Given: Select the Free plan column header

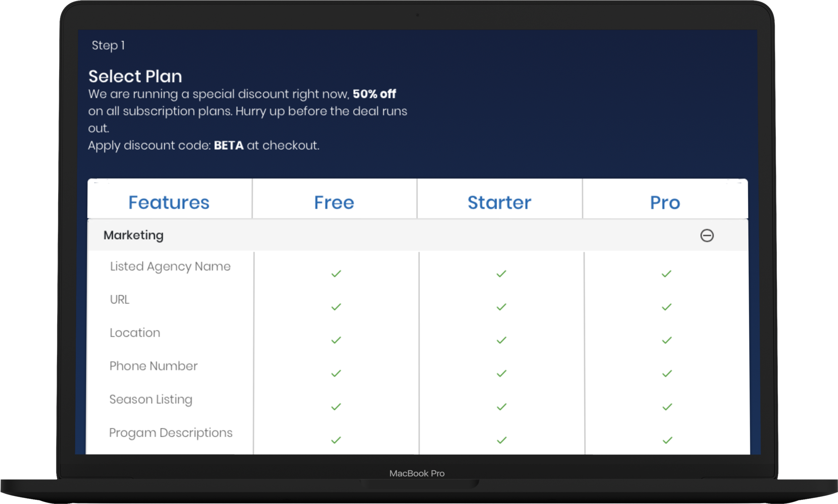Looking at the screenshot, I should pos(334,202).
